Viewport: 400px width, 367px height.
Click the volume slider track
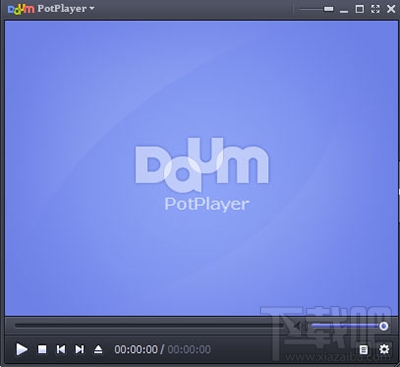349,326
